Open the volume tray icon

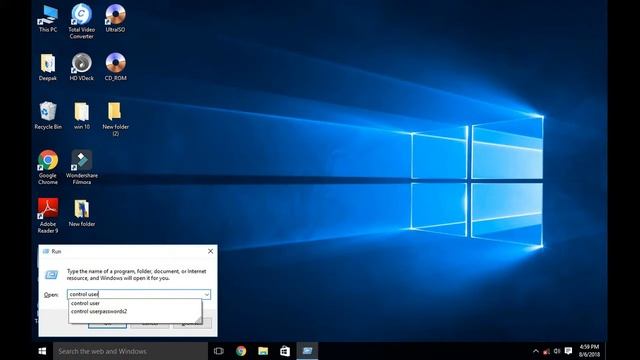click(557, 351)
